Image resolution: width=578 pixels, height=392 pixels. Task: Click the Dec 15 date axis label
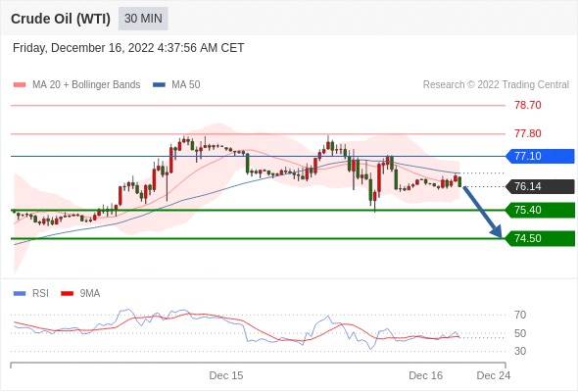pos(226,375)
